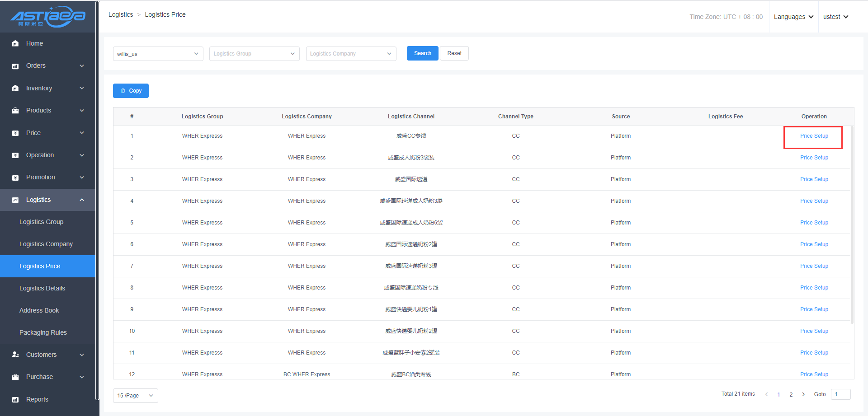Go to next page arrow

click(x=803, y=394)
